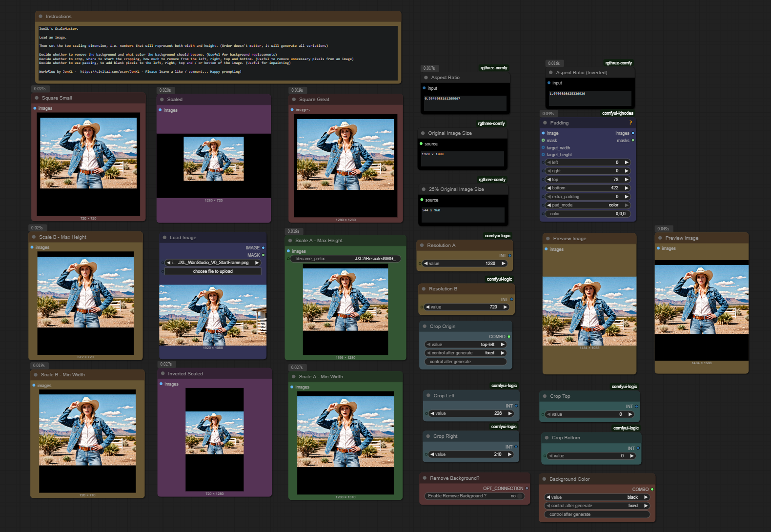This screenshot has width=771, height=532.
Task: Collapse the Inverted Scaled node
Action: [163, 374]
